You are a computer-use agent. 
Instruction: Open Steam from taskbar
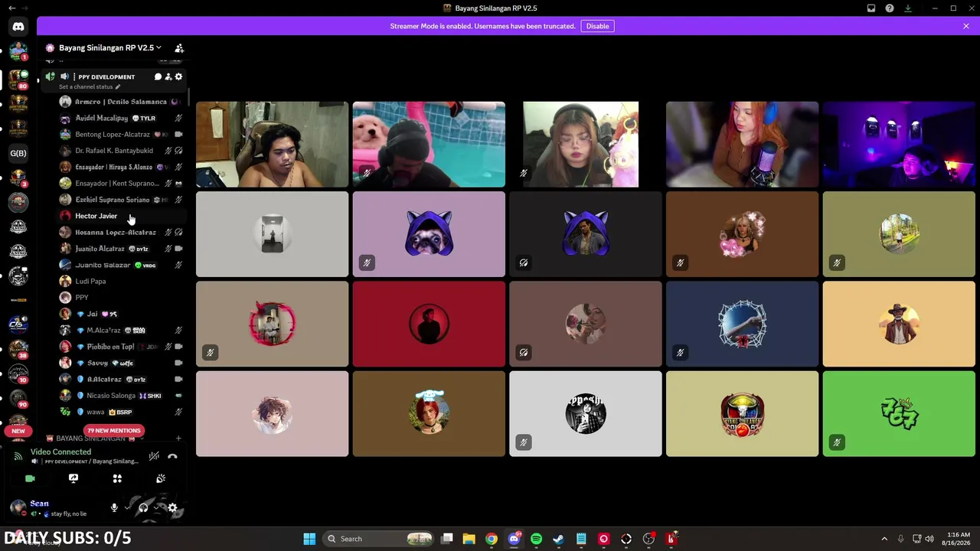[559, 539]
